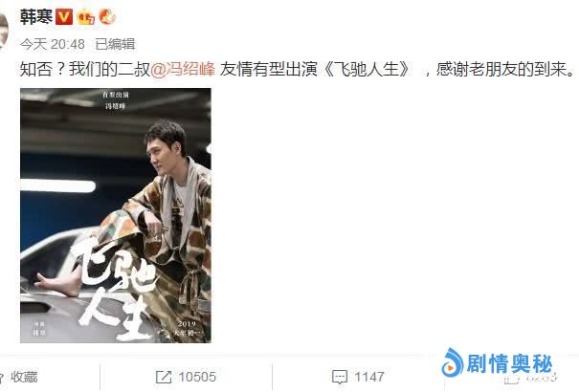Click the crown membership level icon
The width and height of the screenshot is (579, 392).
(86, 17)
